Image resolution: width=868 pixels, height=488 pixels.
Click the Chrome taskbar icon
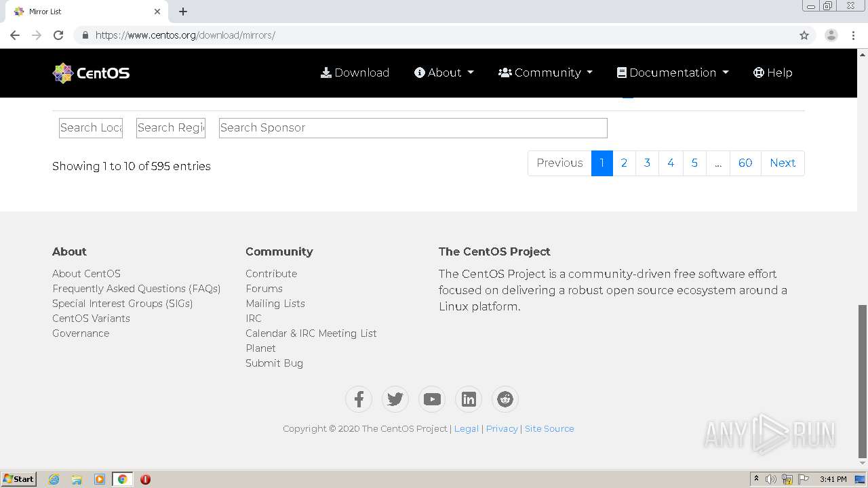pos(122,479)
